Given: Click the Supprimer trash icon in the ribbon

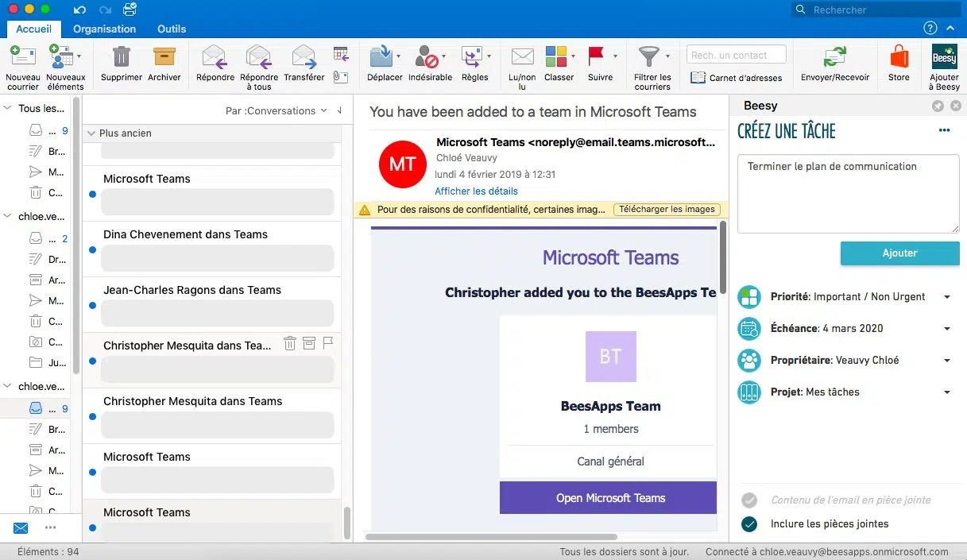Looking at the screenshot, I should pos(121,56).
